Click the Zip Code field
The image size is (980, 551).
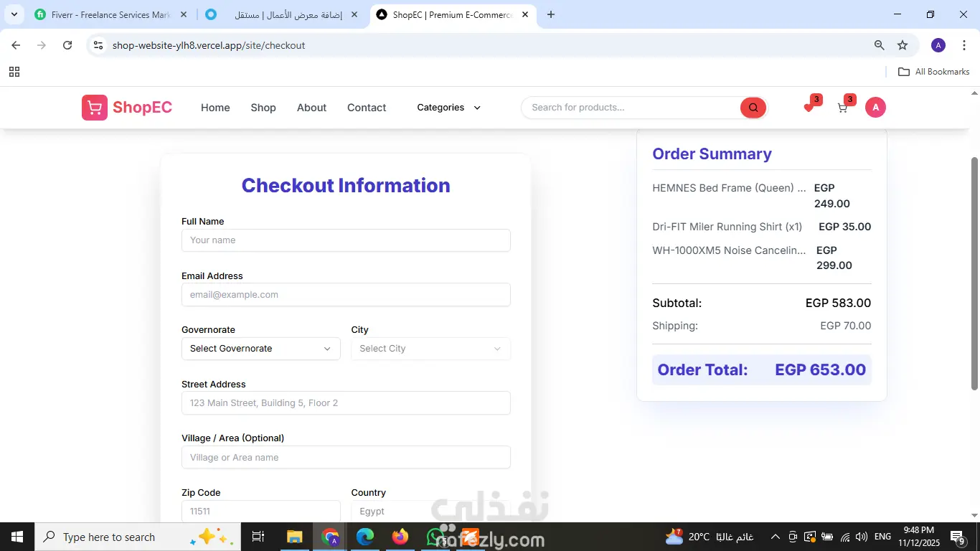pyautogui.click(x=260, y=511)
